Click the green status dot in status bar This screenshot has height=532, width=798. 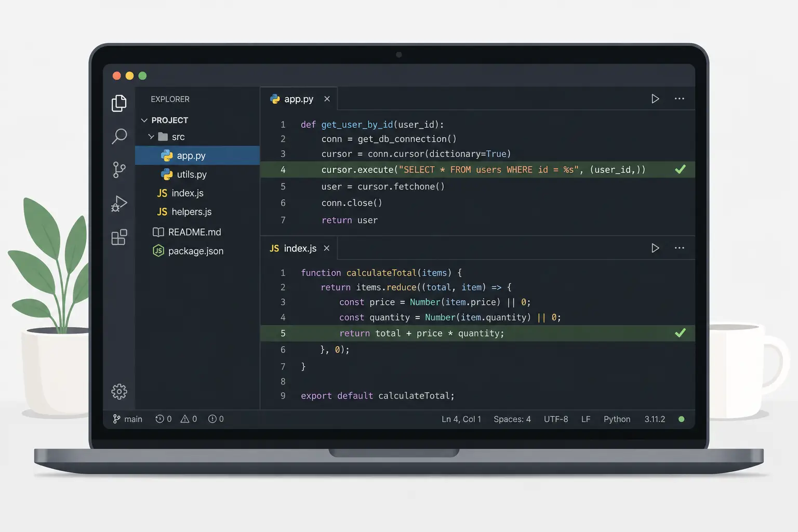[x=681, y=419]
